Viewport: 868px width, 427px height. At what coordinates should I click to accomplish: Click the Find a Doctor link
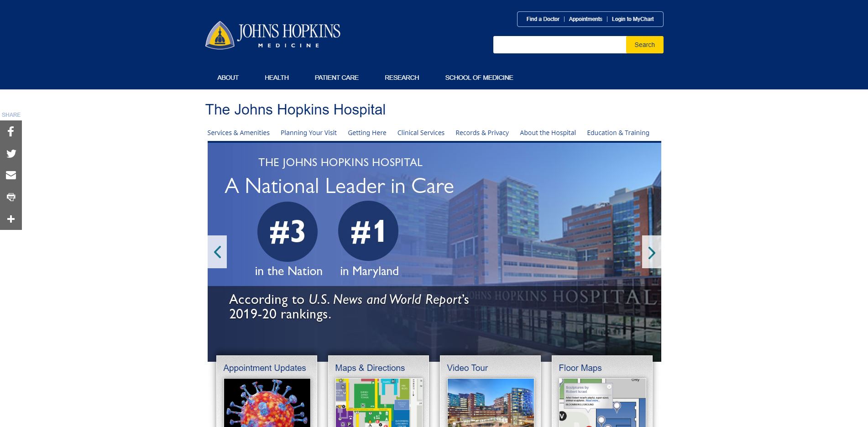pyautogui.click(x=543, y=19)
